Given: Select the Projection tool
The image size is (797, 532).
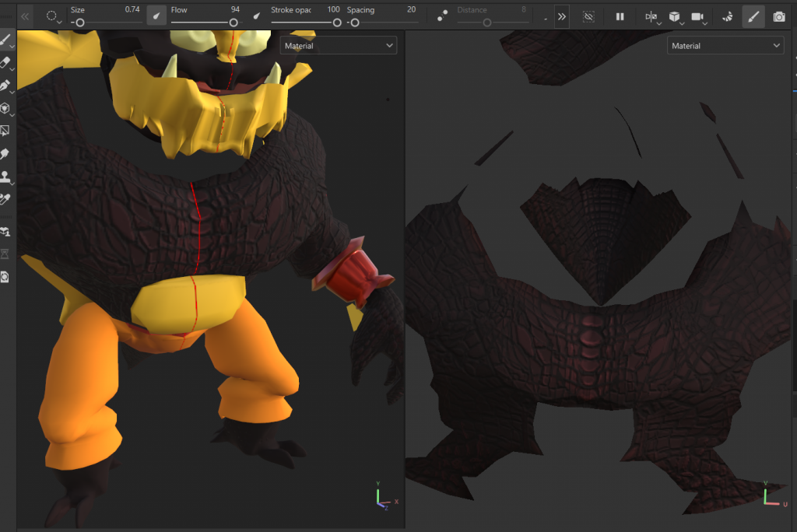Looking at the screenshot, I should (x=5, y=86).
